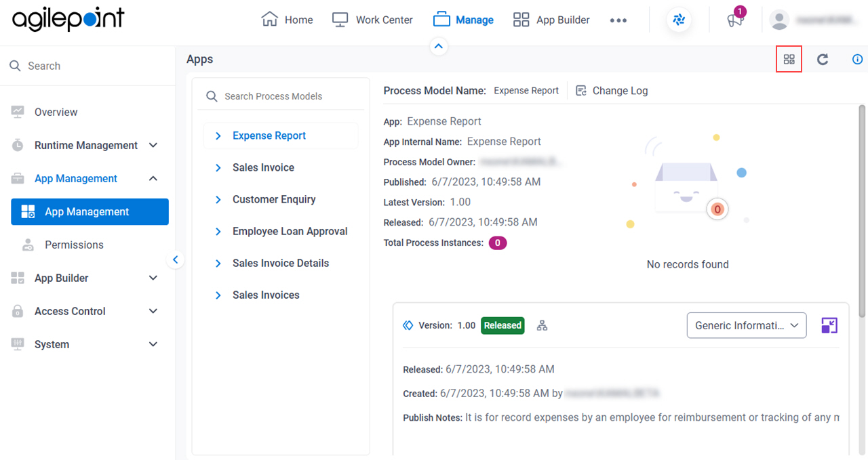Collapse the left sidebar arrow
This screenshot has width=868, height=460.
point(176,259)
